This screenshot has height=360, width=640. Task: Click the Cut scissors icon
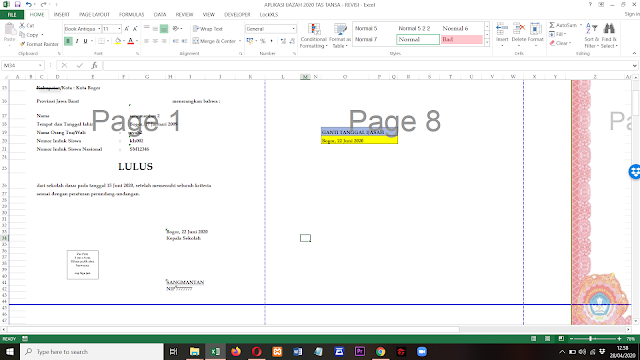[22, 25]
